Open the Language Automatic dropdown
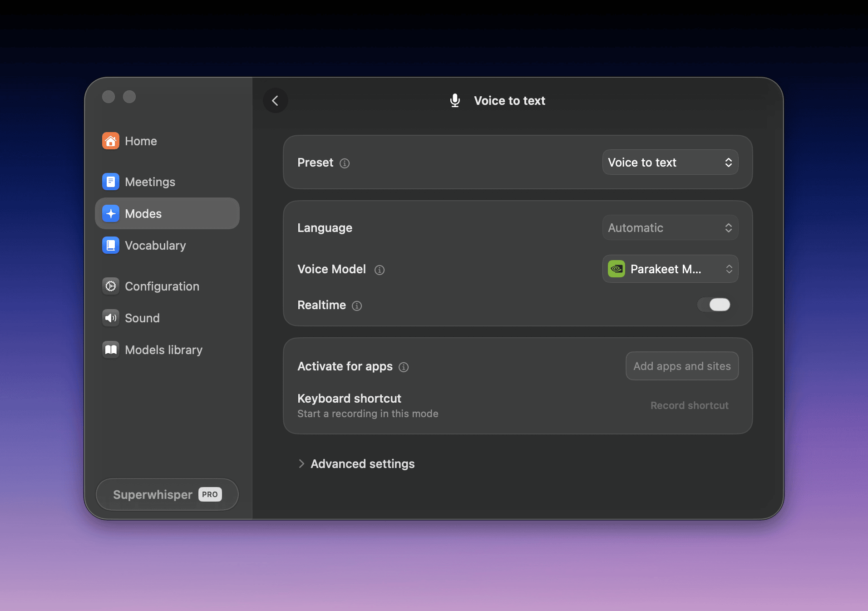 tap(670, 228)
